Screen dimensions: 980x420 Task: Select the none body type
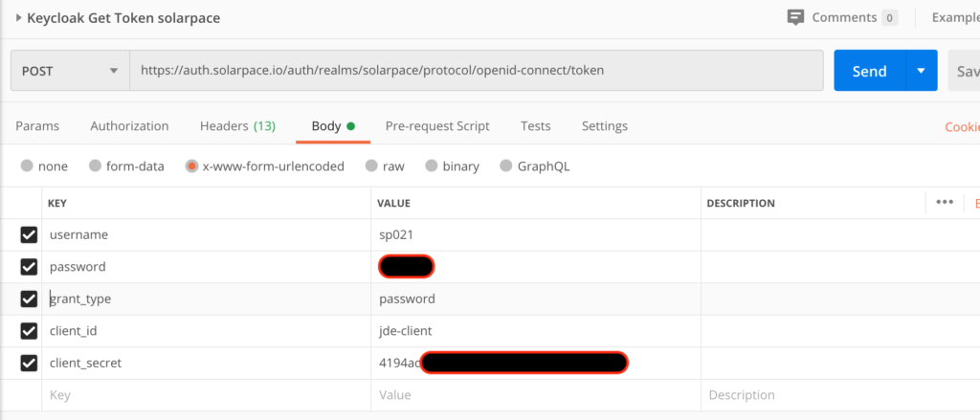click(27, 166)
